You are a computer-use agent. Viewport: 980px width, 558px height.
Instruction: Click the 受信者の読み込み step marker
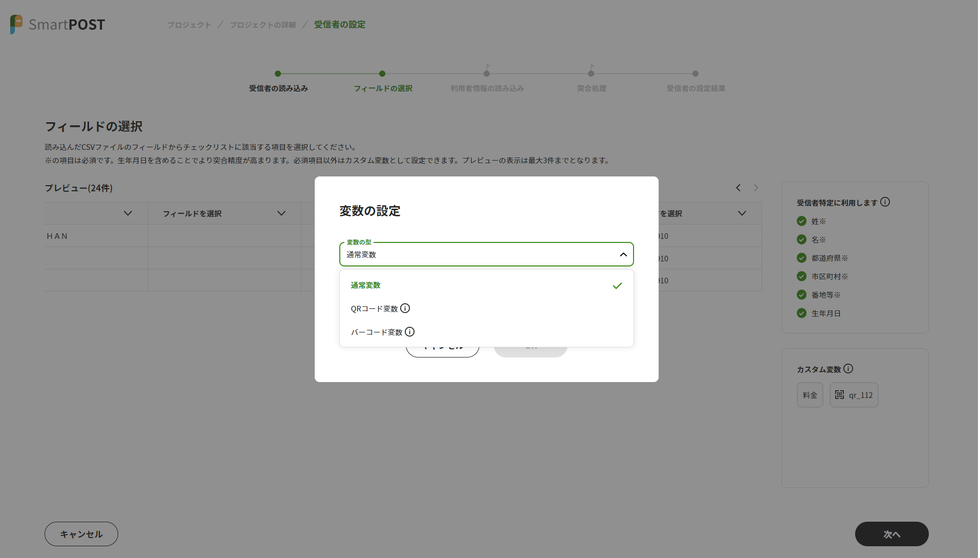tap(278, 74)
